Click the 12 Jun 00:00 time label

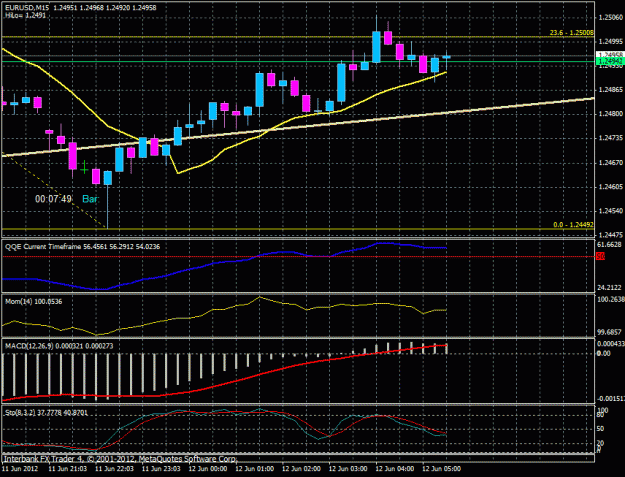click(x=208, y=469)
